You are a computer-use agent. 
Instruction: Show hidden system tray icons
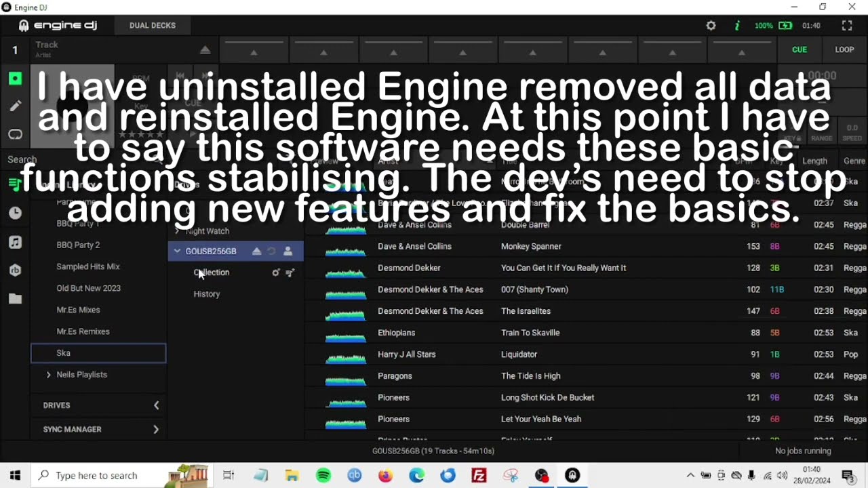click(690, 475)
